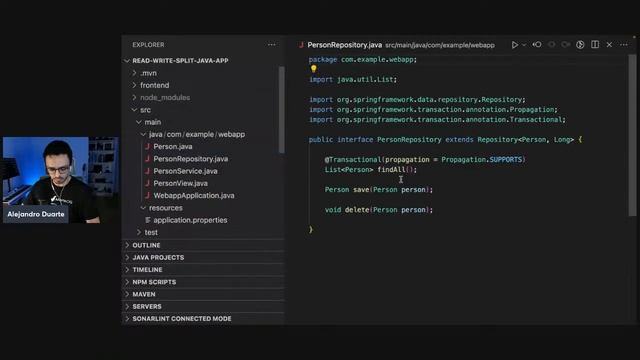Open application.properties file

pos(190,220)
